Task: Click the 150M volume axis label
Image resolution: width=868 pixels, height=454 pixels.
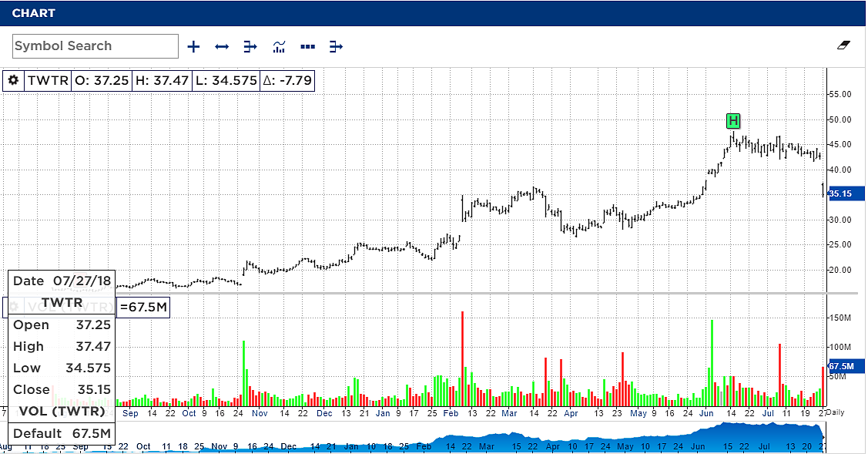Action: [x=840, y=318]
